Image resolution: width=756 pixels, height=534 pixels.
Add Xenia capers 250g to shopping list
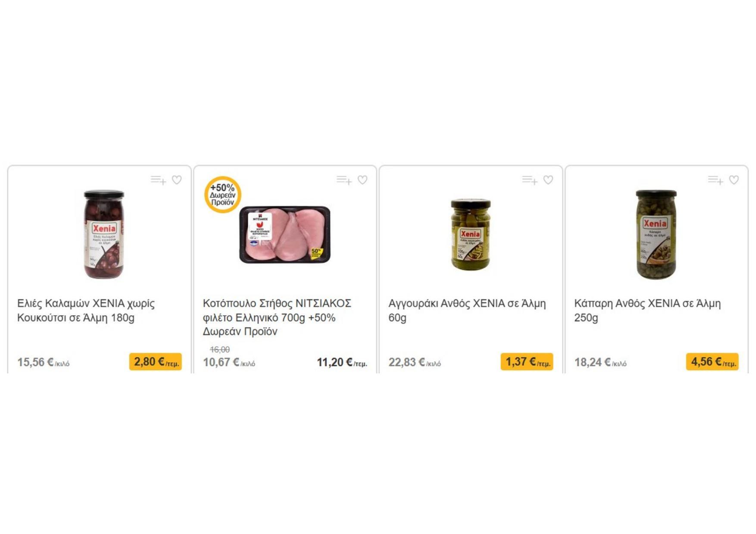715,180
